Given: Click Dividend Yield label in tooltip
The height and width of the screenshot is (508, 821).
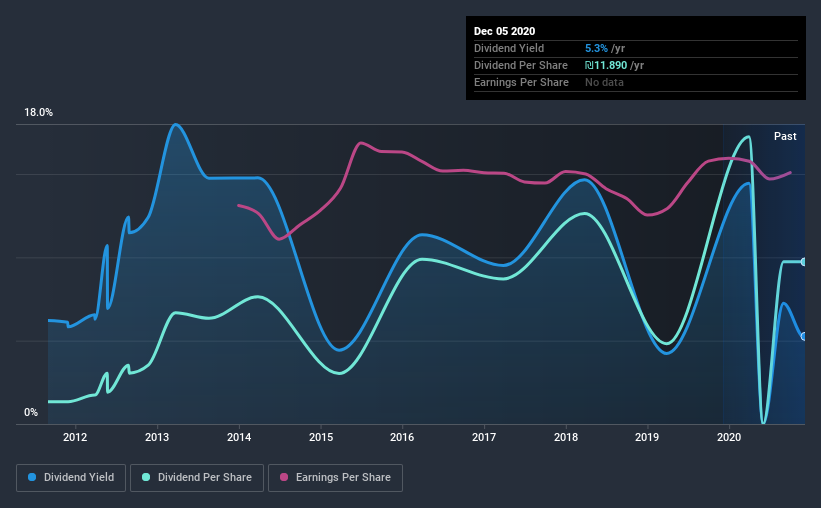Looking at the screenshot, I should [509, 48].
